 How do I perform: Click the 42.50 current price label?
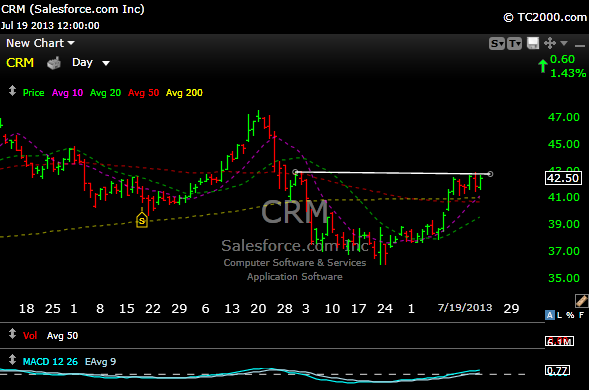[x=563, y=178]
